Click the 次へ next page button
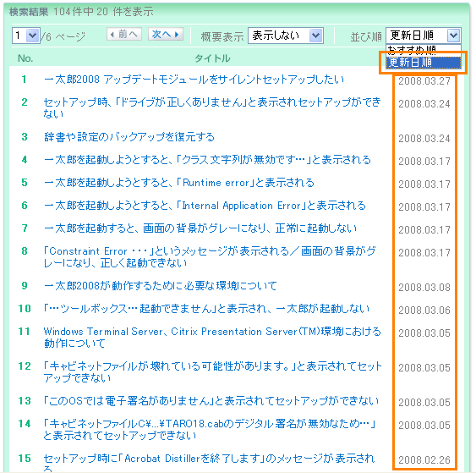 click(x=166, y=35)
